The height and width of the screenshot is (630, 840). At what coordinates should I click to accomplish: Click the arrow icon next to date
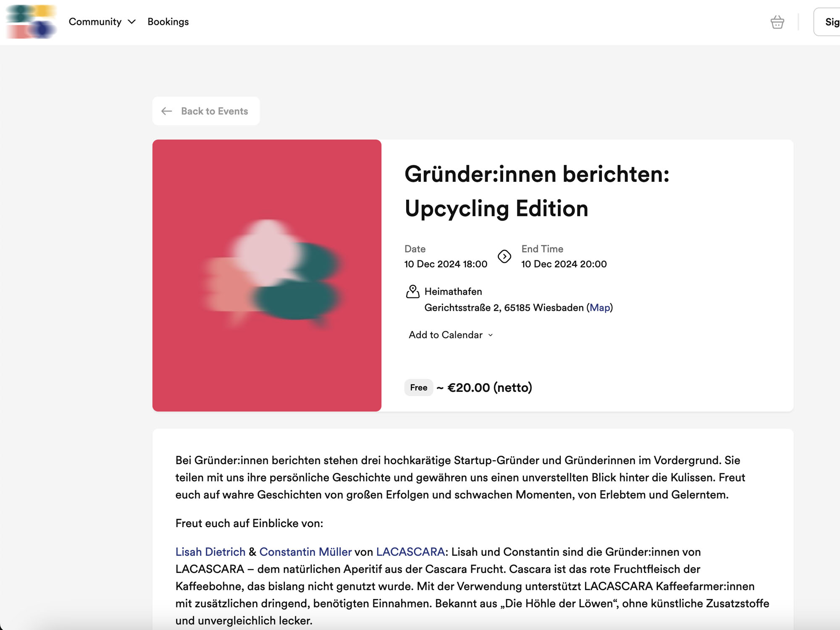click(504, 257)
